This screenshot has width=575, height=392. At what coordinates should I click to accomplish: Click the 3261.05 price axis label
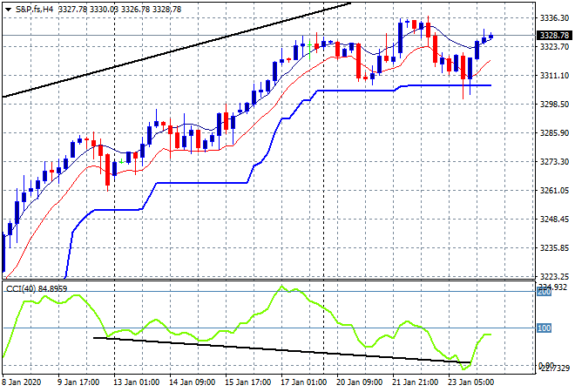554,190
